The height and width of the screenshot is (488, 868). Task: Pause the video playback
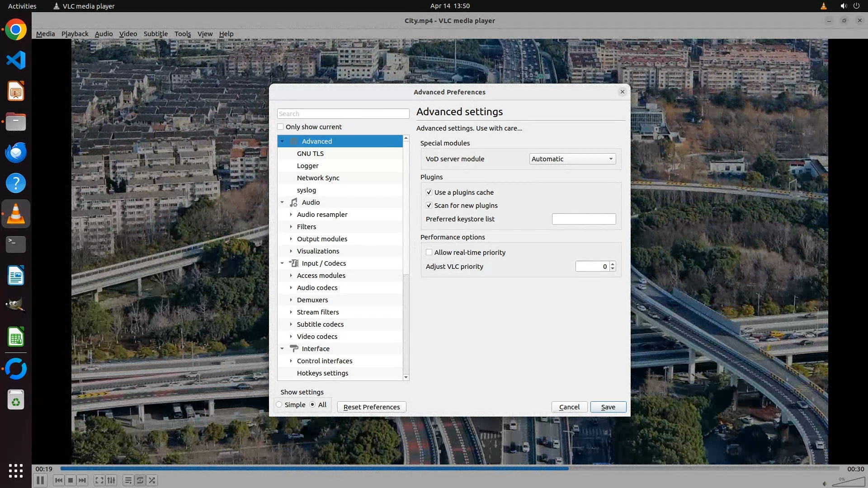click(40, 480)
